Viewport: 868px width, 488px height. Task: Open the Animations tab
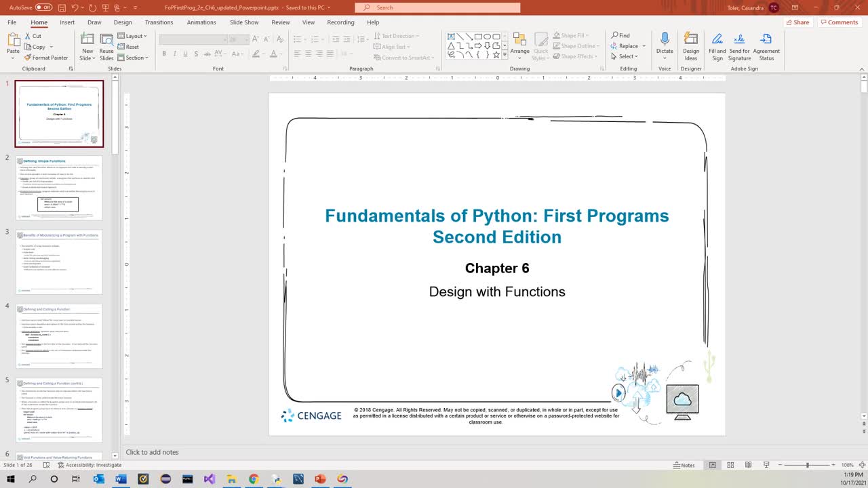tap(201, 22)
